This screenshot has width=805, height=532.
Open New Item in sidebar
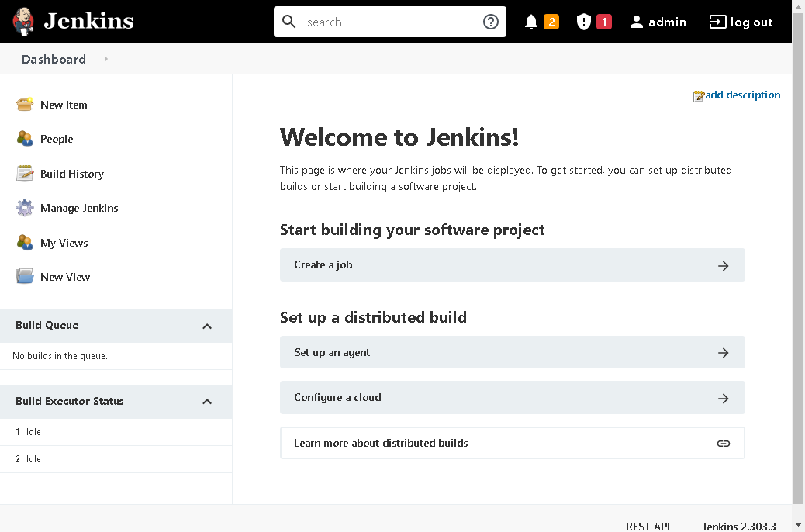[64, 105]
